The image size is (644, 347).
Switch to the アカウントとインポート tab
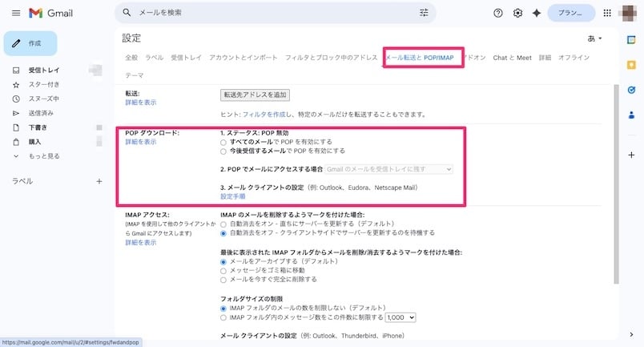pyautogui.click(x=244, y=58)
